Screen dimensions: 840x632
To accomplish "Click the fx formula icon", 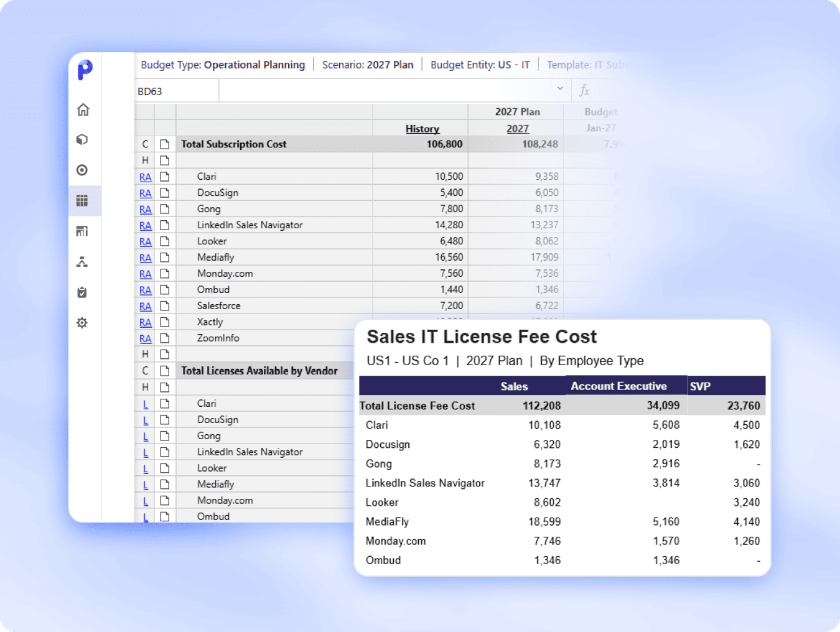I will (584, 91).
